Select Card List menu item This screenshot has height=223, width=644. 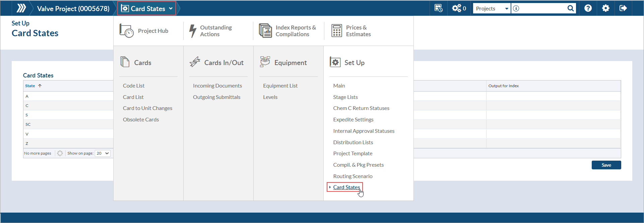133,97
